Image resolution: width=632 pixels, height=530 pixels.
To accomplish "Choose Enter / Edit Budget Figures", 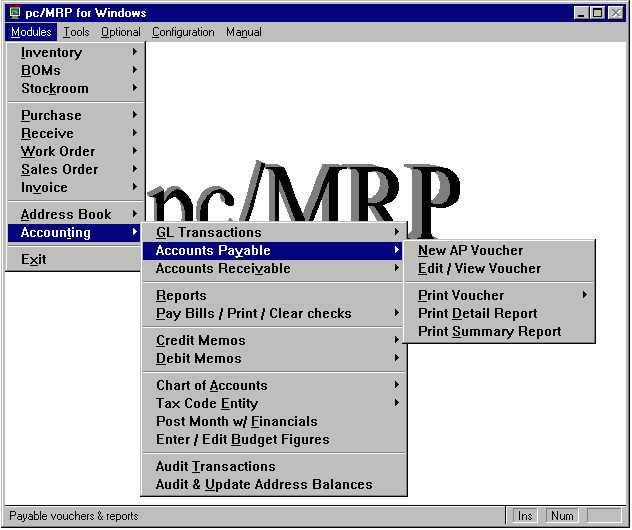I will pyautogui.click(x=274, y=439).
